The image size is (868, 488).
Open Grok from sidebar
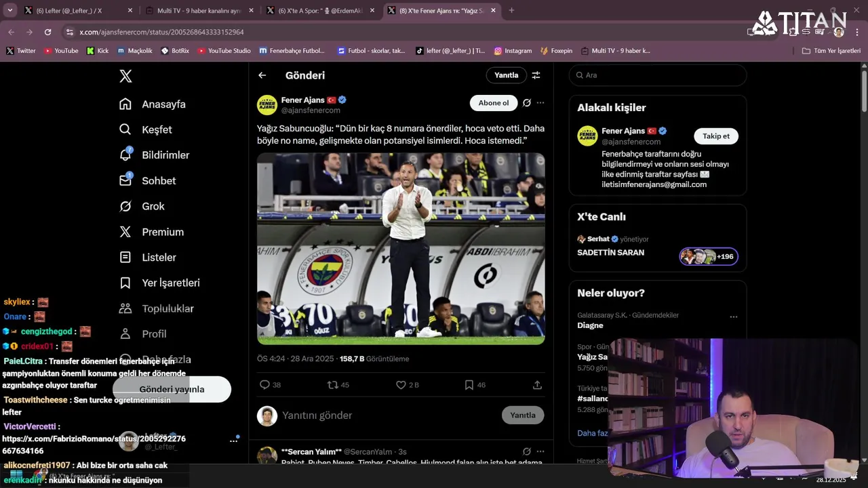(142, 206)
